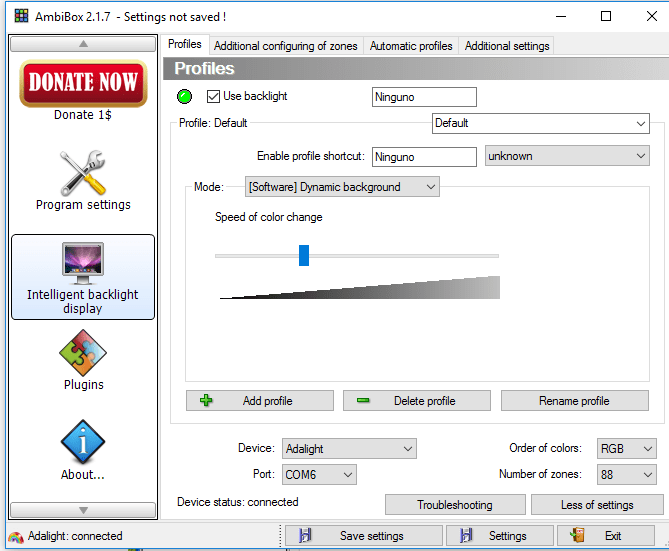Expand the Adalight device dropdown

[x=349, y=449]
